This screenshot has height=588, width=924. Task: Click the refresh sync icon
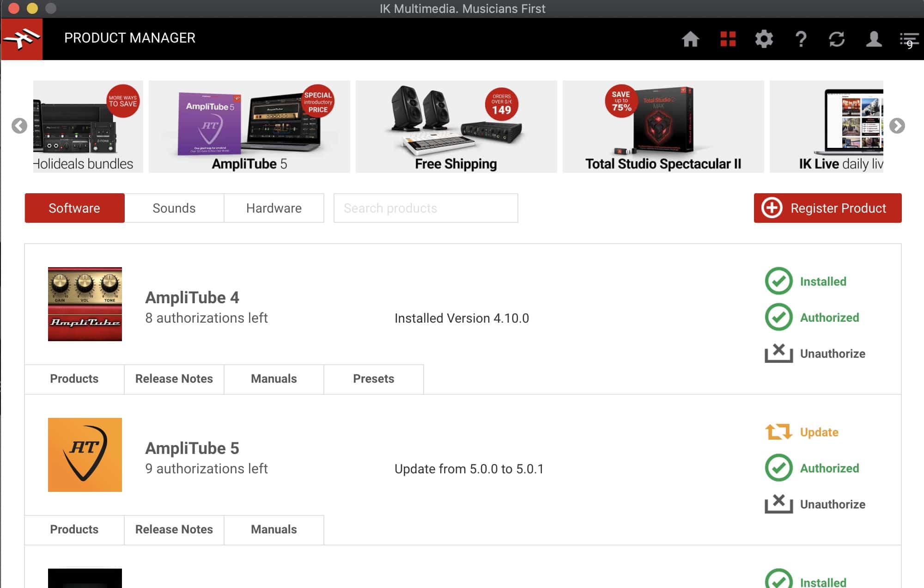click(837, 39)
